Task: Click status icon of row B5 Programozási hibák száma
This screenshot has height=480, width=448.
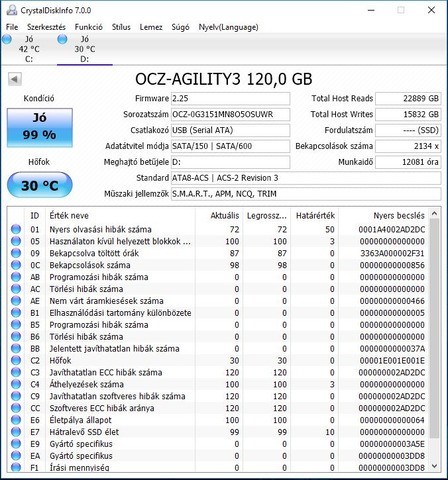Action: point(16,325)
